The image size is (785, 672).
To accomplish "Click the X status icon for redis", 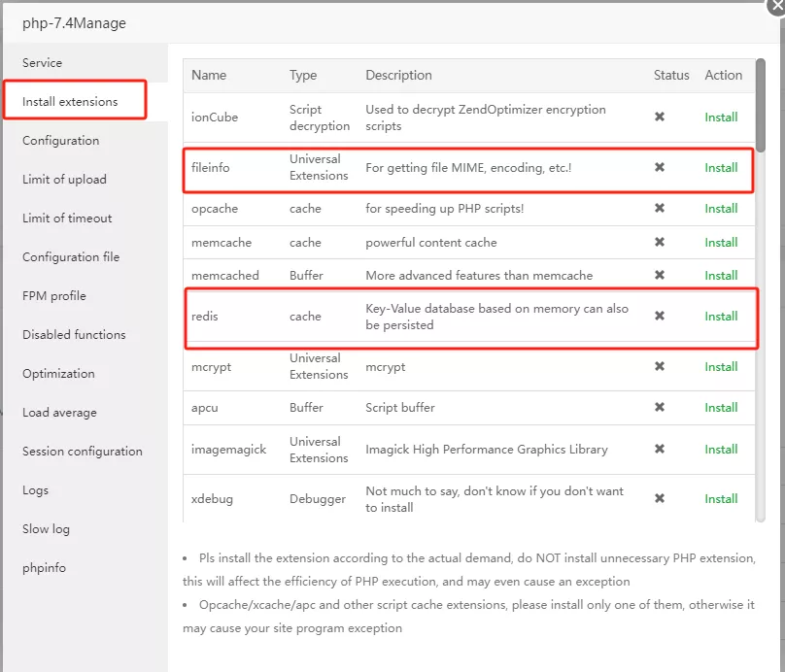I will tap(660, 317).
